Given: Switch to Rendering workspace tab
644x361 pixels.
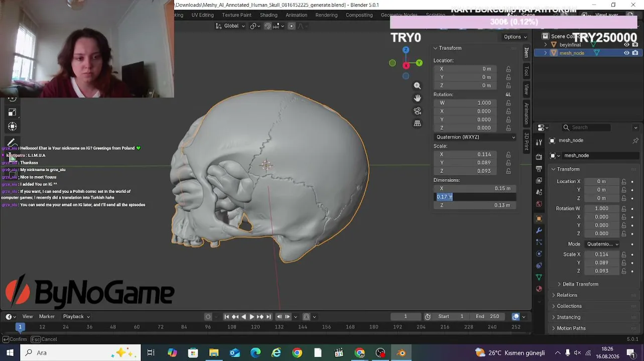Looking at the screenshot, I should coord(326,15).
